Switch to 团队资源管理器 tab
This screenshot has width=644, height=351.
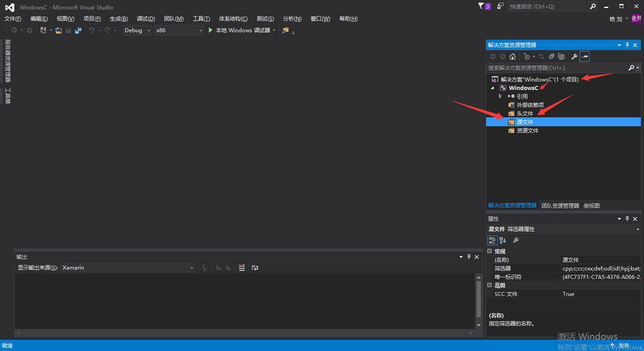(x=560, y=205)
